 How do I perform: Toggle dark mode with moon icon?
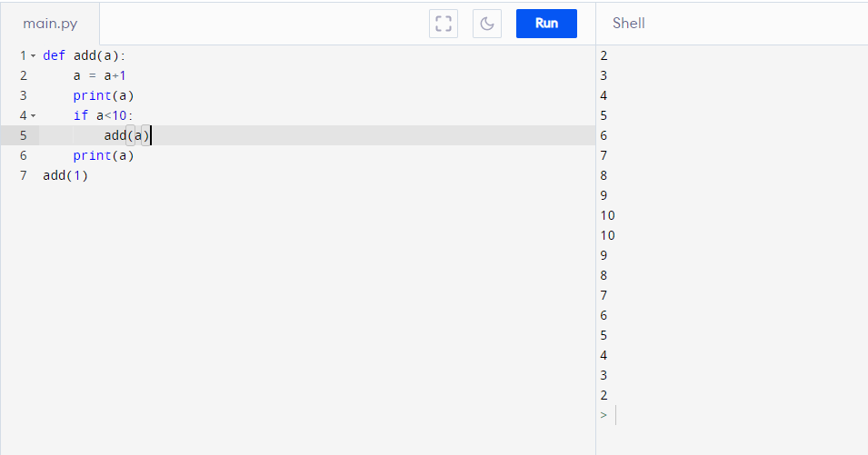pos(487,24)
